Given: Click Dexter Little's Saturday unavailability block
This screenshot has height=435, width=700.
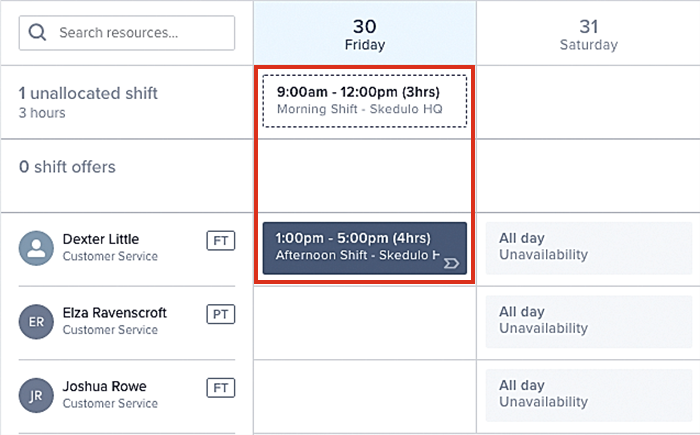Looking at the screenshot, I should [x=588, y=247].
